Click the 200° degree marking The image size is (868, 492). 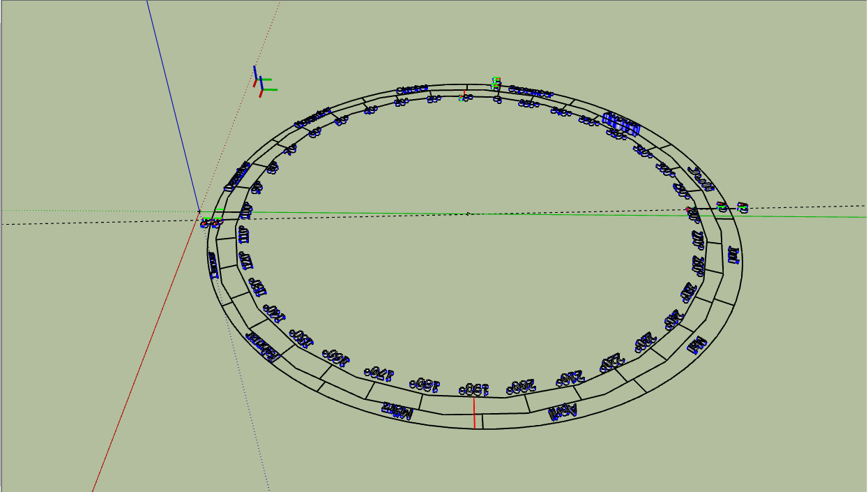coord(522,386)
